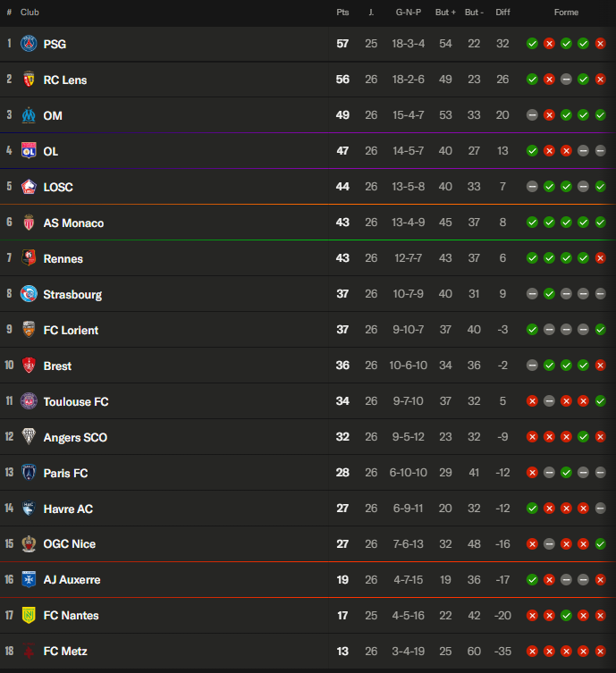This screenshot has height=673, width=616.
Task: Select the OL club logo
Action: click(29, 151)
